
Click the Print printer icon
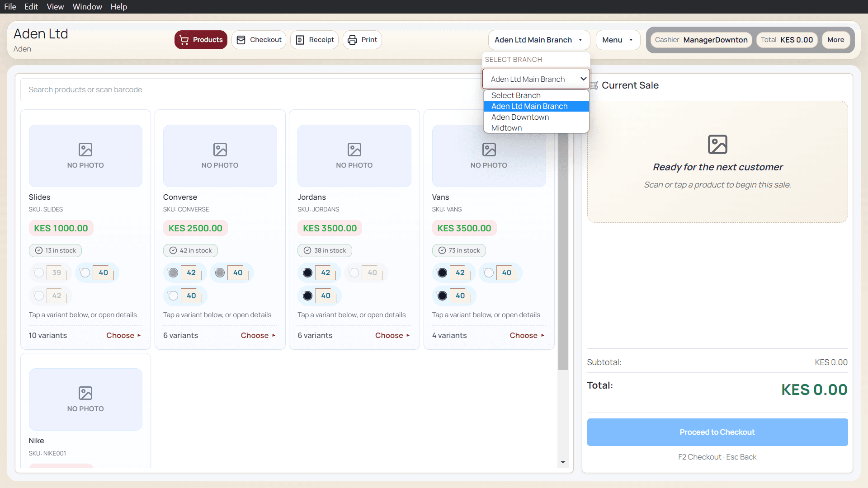(353, 40)
